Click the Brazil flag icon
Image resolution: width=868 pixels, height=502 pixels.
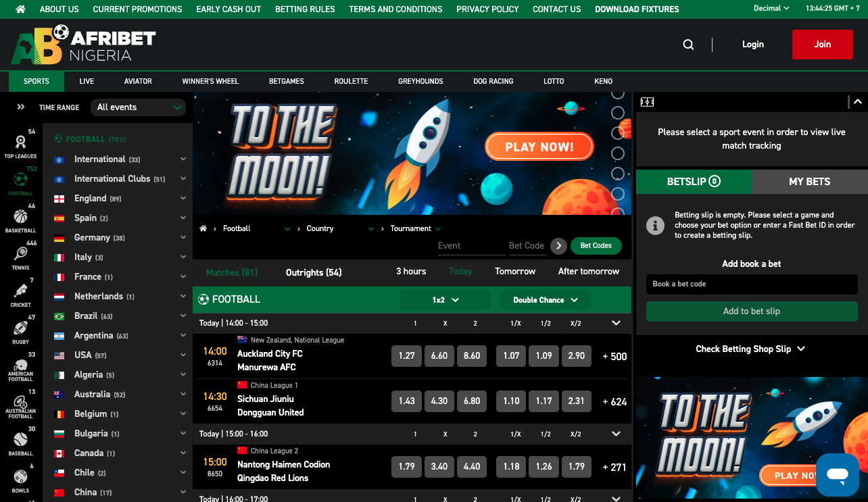click(59, 316)
